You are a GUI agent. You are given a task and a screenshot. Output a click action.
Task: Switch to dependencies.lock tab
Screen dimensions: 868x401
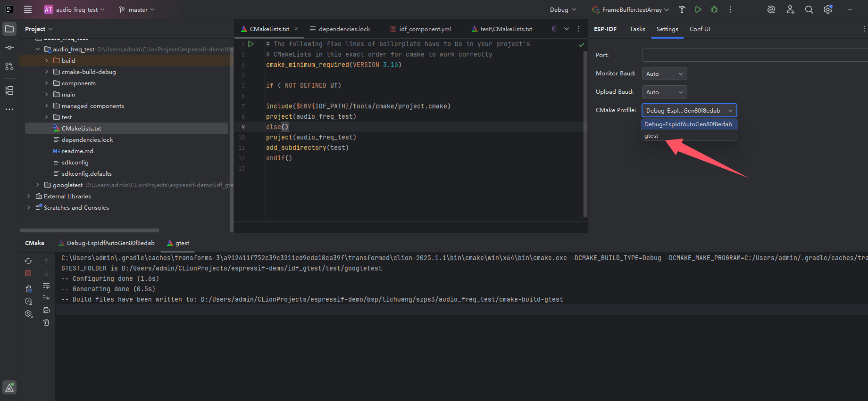pos(340,29)
